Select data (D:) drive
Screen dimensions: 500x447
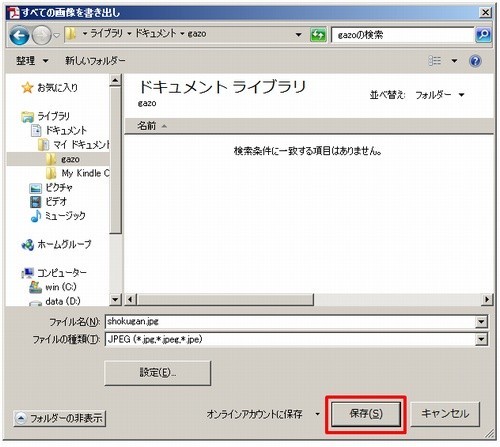pos(63,301)
